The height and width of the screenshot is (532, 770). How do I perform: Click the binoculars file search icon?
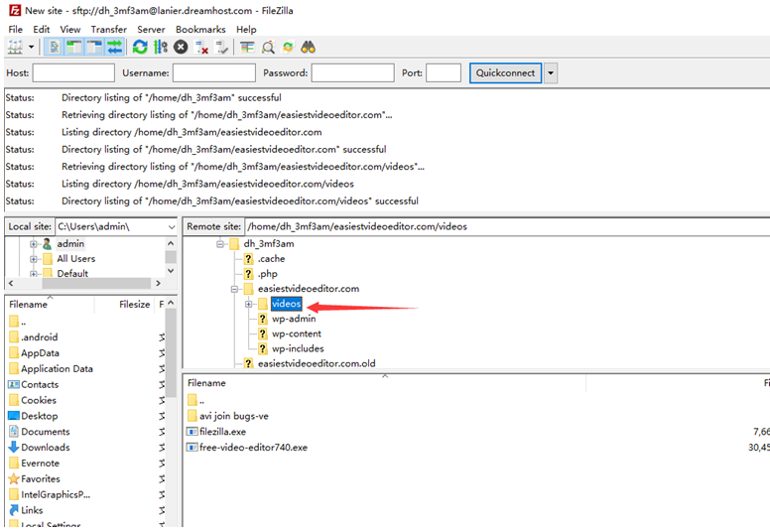point(308,47)
